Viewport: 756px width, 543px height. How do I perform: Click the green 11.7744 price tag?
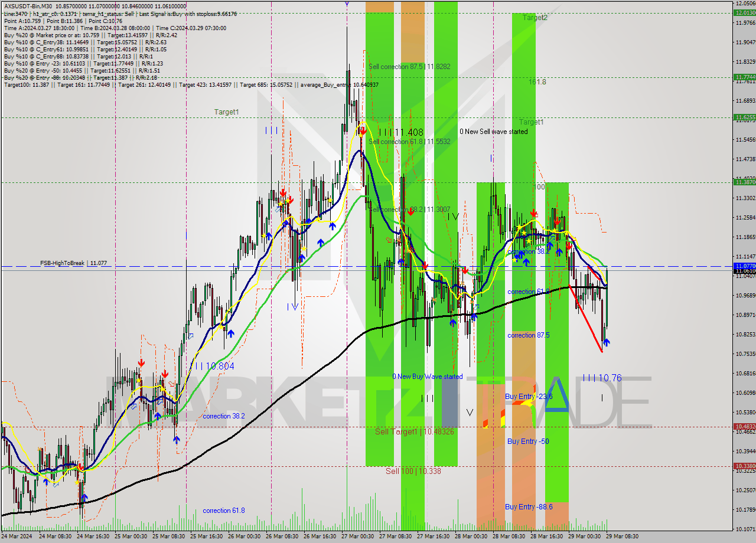[744, 77]
